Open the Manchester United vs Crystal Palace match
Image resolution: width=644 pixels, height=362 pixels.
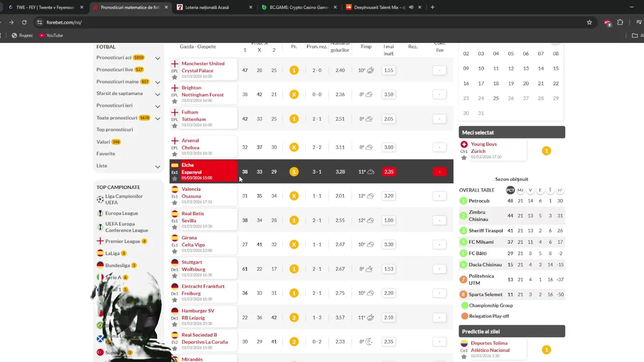(203, 67)
